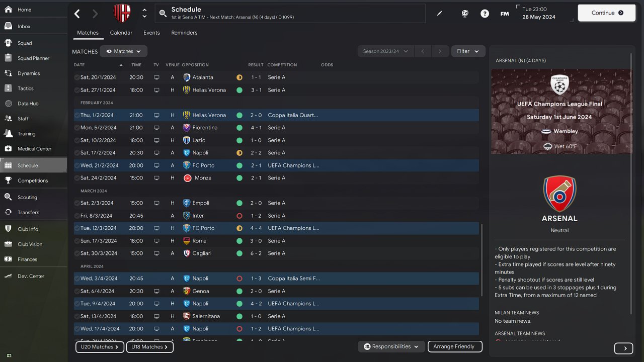Open the Inbox sidebar icon
The height and width of the screenshot is (362, 644).
(x=8, y=26)
